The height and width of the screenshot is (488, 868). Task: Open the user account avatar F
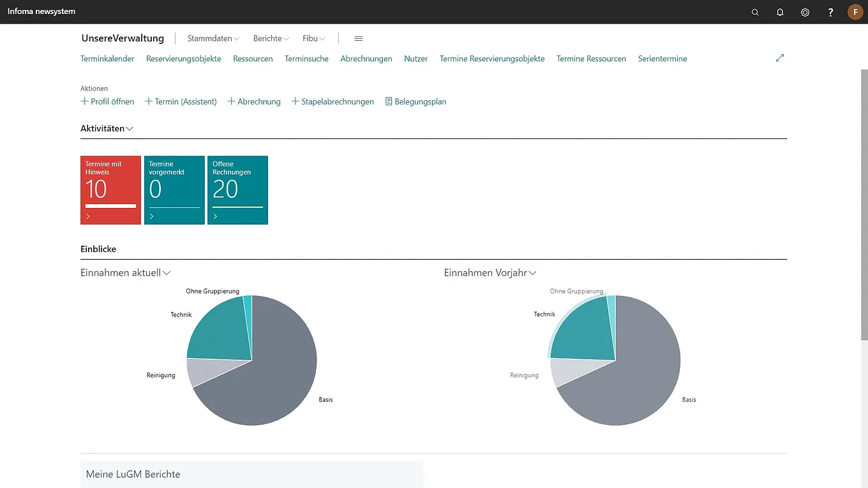click(855, 12)
